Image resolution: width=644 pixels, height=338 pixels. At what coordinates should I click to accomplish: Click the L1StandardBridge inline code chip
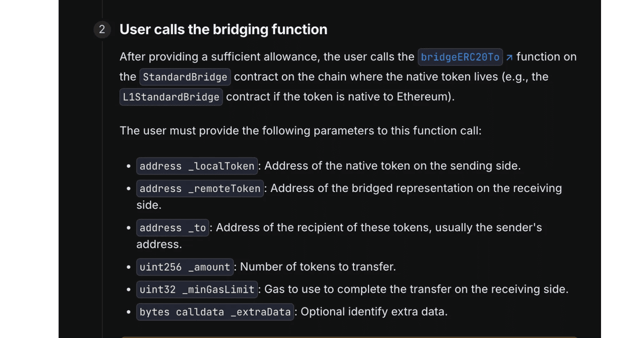[x=171, y=97]
